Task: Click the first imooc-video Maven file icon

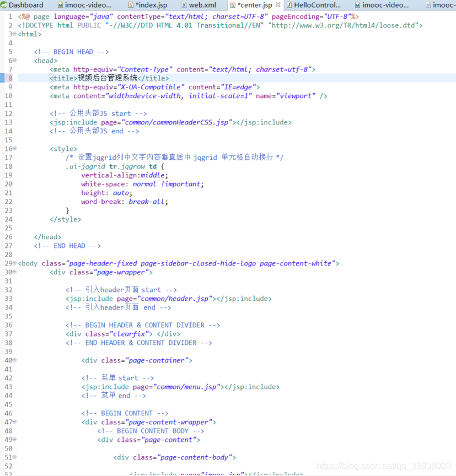Action: [x=60, y=5]
